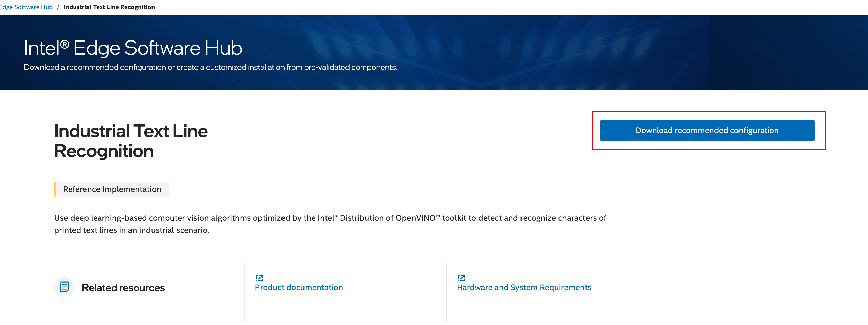Click the Industrial Text Line Recognition breadcrumb text
868x325 pixels.
click(109, 7)
